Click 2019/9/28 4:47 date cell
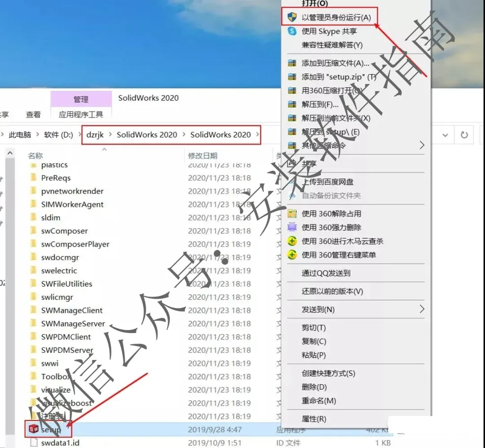The width and height of the screenshot is (485, 448). [214, 430]
